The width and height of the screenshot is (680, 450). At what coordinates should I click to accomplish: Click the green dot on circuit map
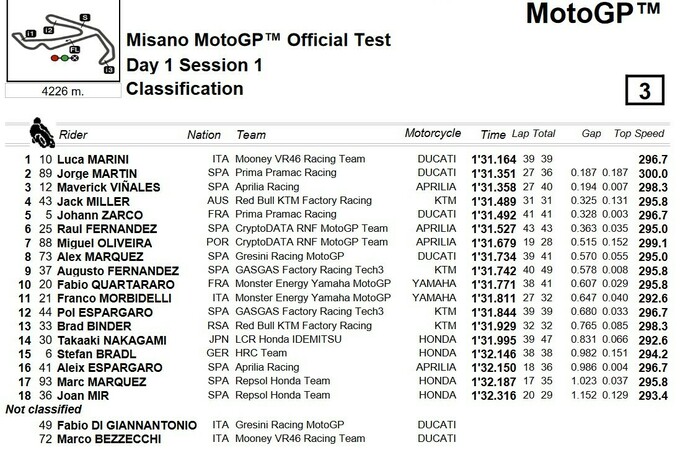[64, 59]
